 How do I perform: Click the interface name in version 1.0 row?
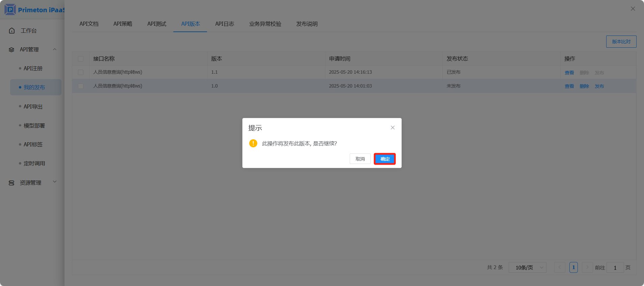[118, 86]
